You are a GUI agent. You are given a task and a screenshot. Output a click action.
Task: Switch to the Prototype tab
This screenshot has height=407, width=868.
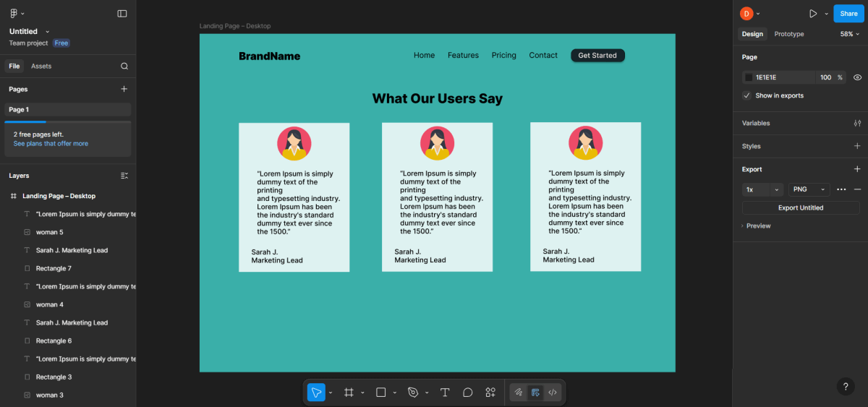[x=788, y=34]
